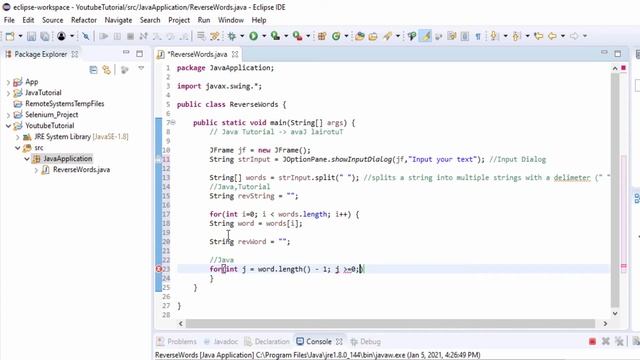Click the Back navigation arrow

click(552, 36)
